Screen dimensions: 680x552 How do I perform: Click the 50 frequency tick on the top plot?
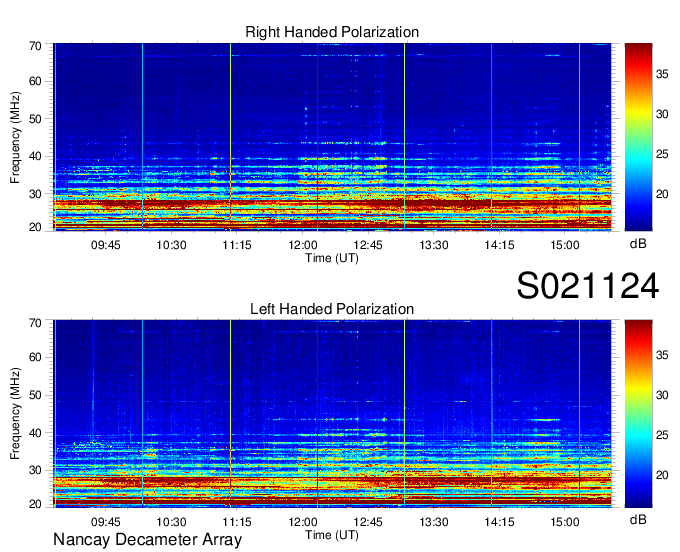[x=35, y=119]
